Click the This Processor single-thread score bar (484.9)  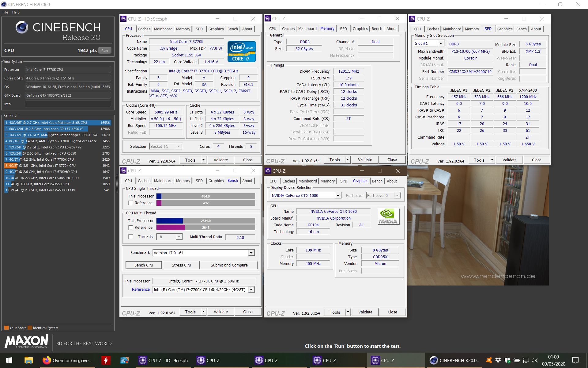205,196
